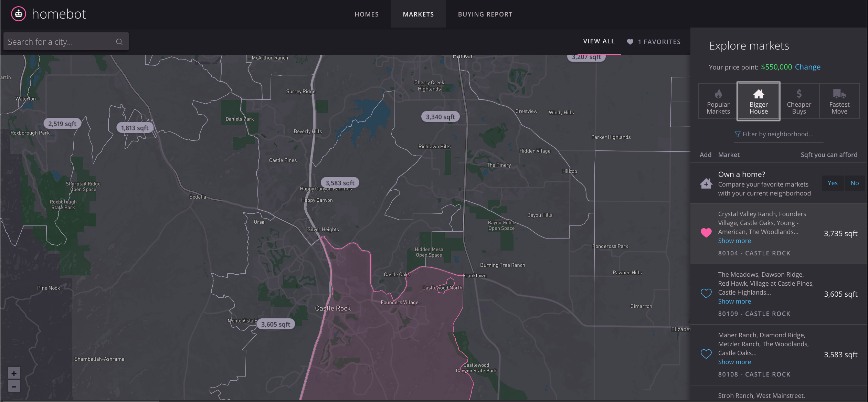Click the Daniels Park map label

tap(240, 119)
